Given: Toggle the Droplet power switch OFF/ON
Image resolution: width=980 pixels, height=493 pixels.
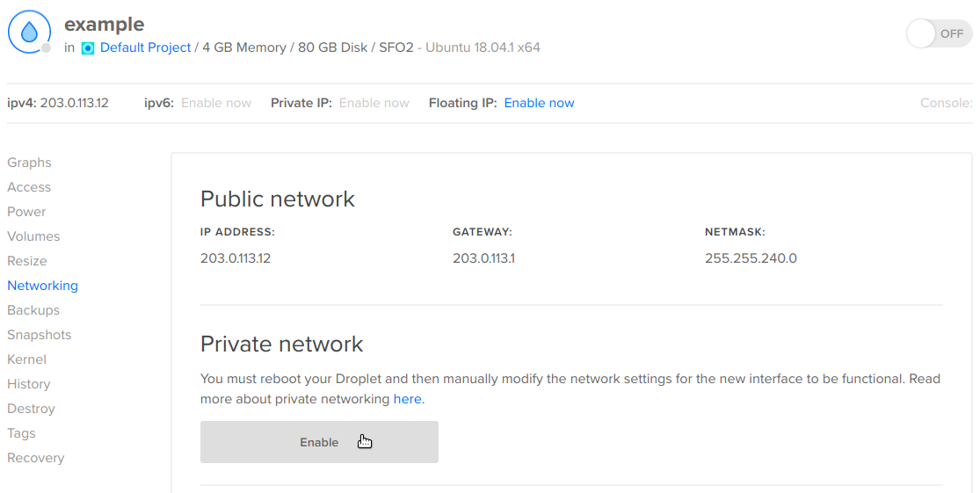Looking at the screenshot, I should tap(939, 33).
